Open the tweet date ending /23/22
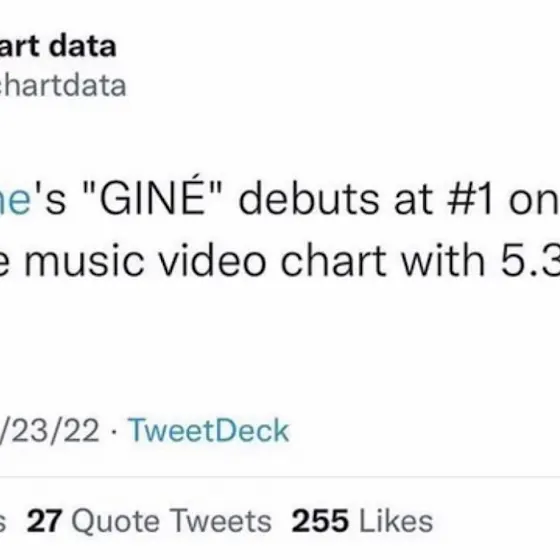The height and width of the screenshot is (560, 560). (x=50, y=431)
